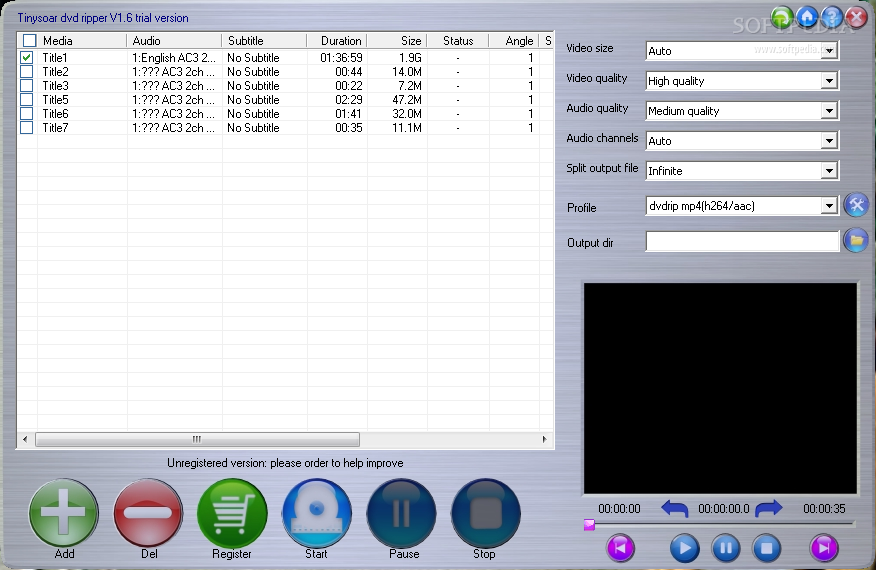Play preview with blue play button
The image size is (876, 570).
coord(684,548)
